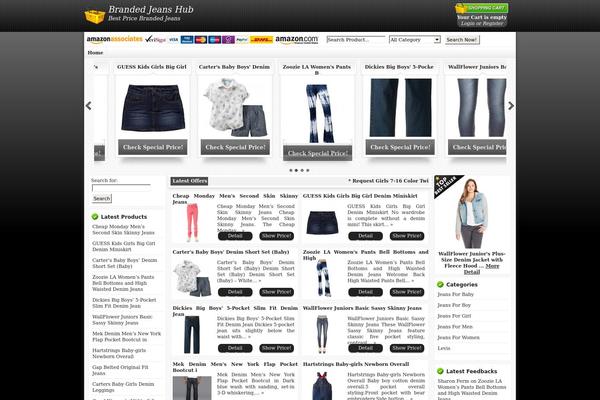This screenshot has width=600, height=400.
Task: Open sidebar link Mek Denim Men's New York
Action: pyautogui.click(x=126, y=336)
